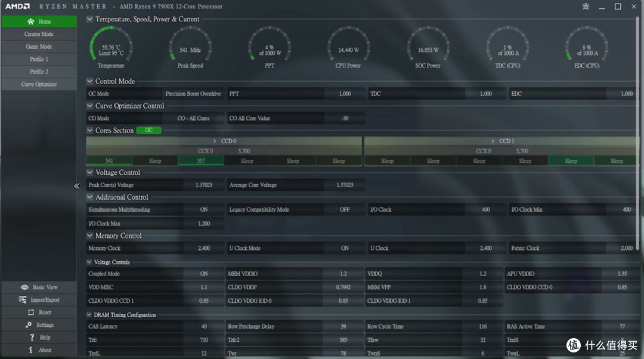Open Curve Optimizer tab
644x359 pixels.
tap(39, 84)
